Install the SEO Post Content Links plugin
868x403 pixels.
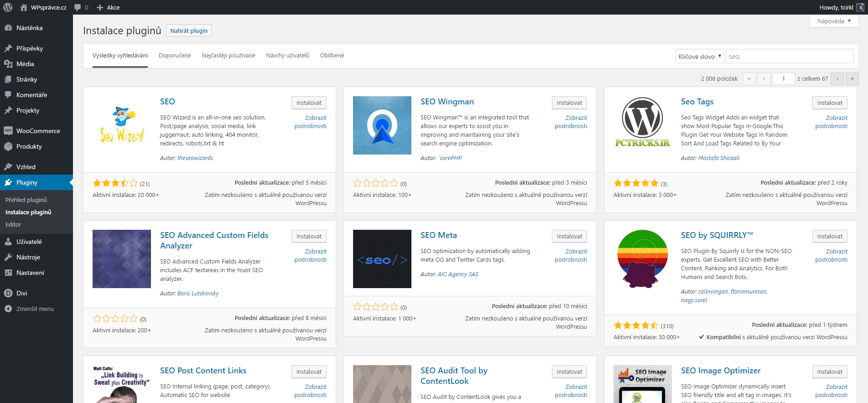[309, 372]
